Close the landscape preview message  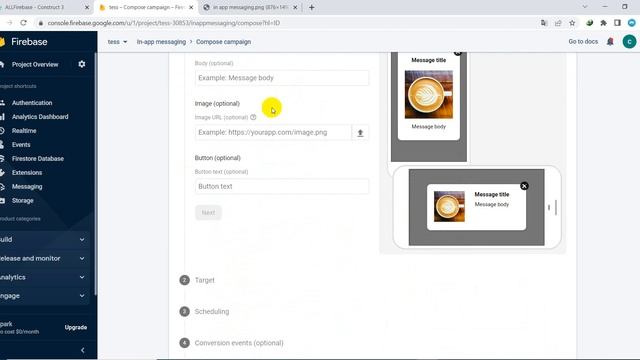click(x=524, y=186)
